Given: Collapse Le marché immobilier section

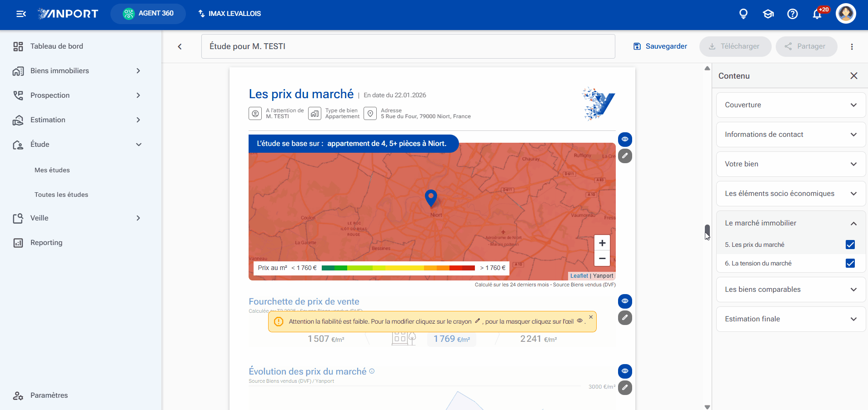Looking at the screenshot, I should [791, 223].
